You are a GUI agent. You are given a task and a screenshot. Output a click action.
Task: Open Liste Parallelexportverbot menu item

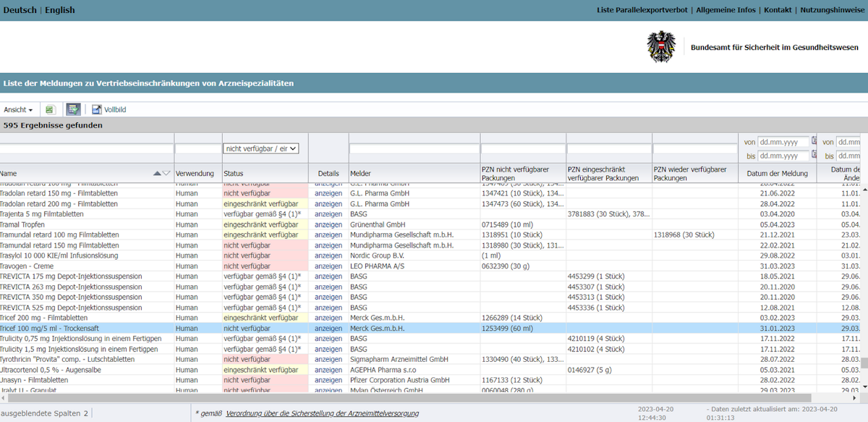pos(642,10)
